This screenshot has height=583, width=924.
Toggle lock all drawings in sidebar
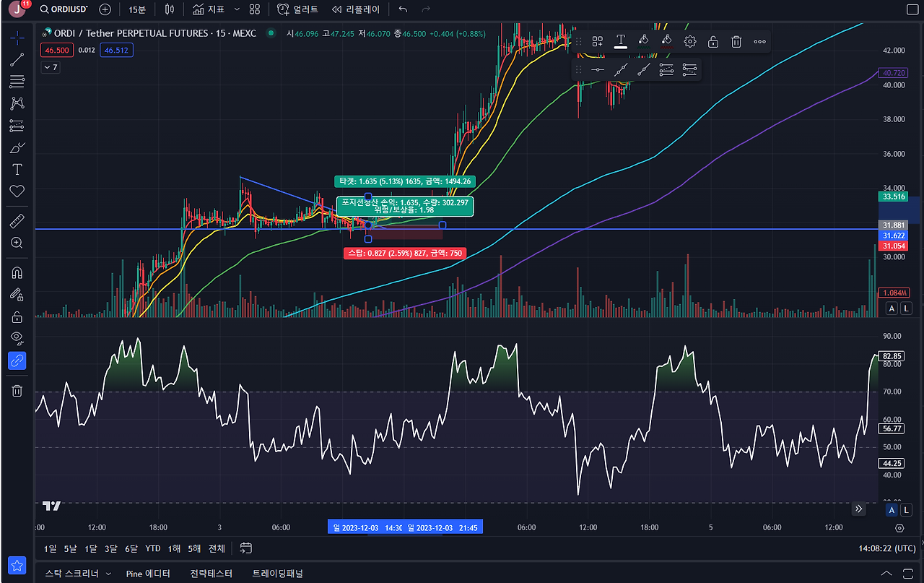click(x=17, y=316)
